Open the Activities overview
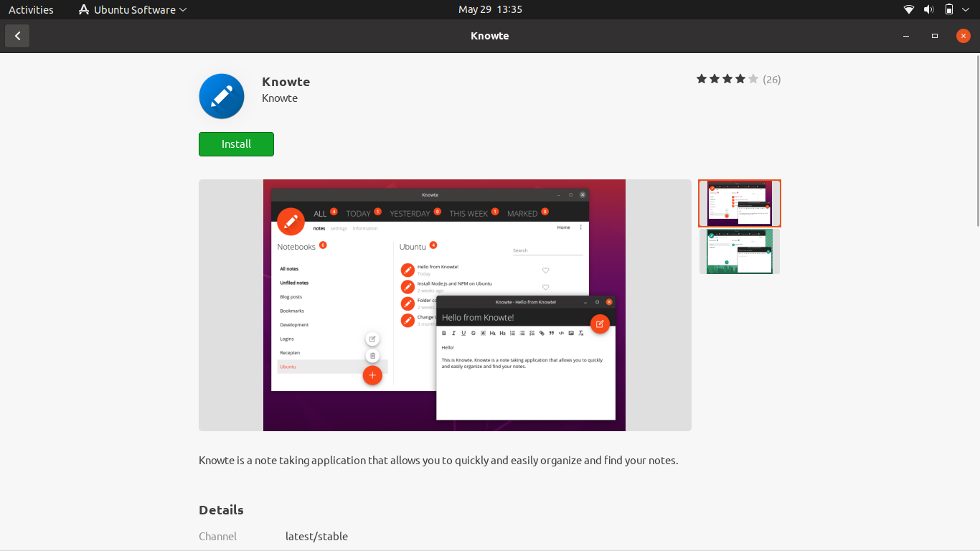Image resolution: width=980 pixels, height=551 pixels. [31, 9]
